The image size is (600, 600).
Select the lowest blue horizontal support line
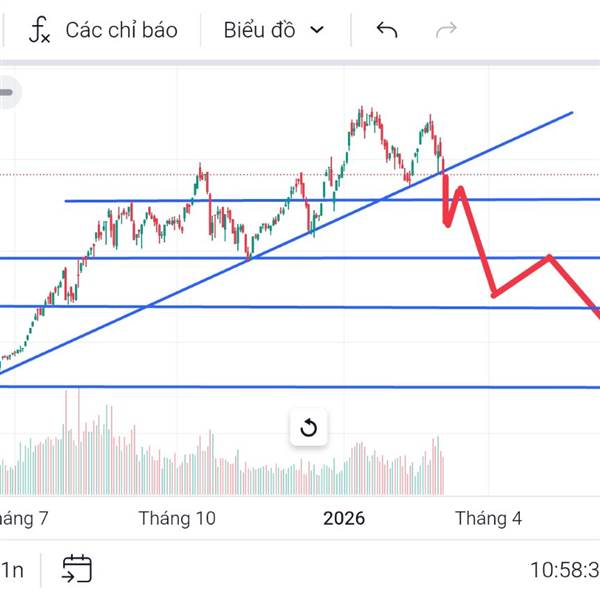tap(300, 387)
